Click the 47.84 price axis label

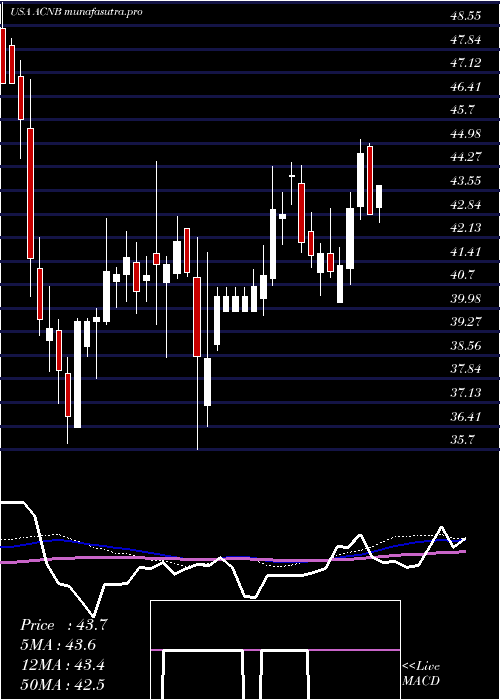click(x=466, y=40)
